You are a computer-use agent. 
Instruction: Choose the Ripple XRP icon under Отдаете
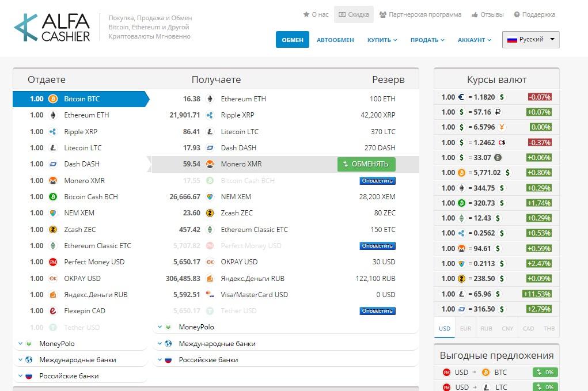53,132
